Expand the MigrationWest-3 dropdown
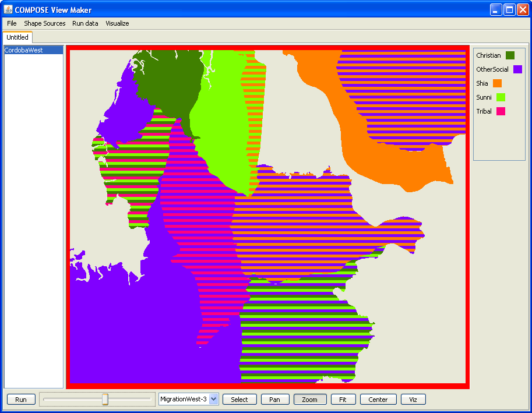 tap(213, 399)
